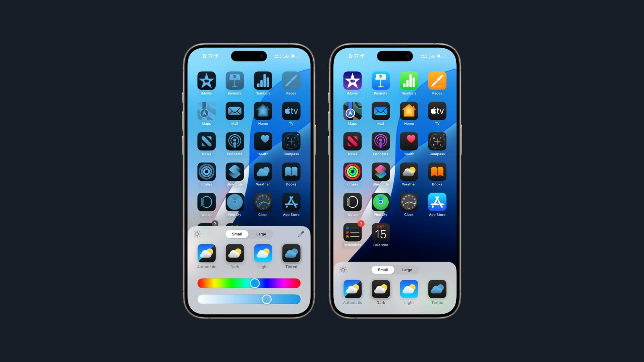Switch to Large icon size tab

(261, 234)
